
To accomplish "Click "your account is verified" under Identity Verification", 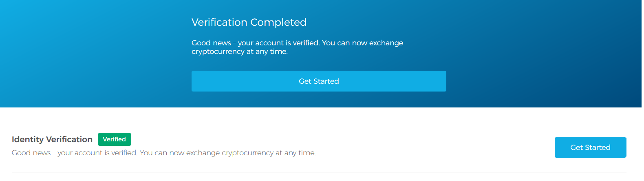I will (97, 153).
